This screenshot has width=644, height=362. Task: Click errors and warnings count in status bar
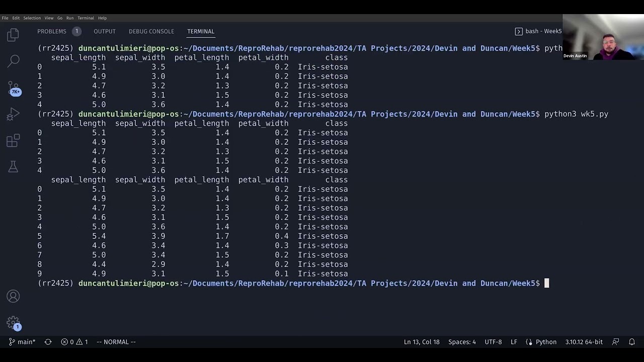pos(74,342)
